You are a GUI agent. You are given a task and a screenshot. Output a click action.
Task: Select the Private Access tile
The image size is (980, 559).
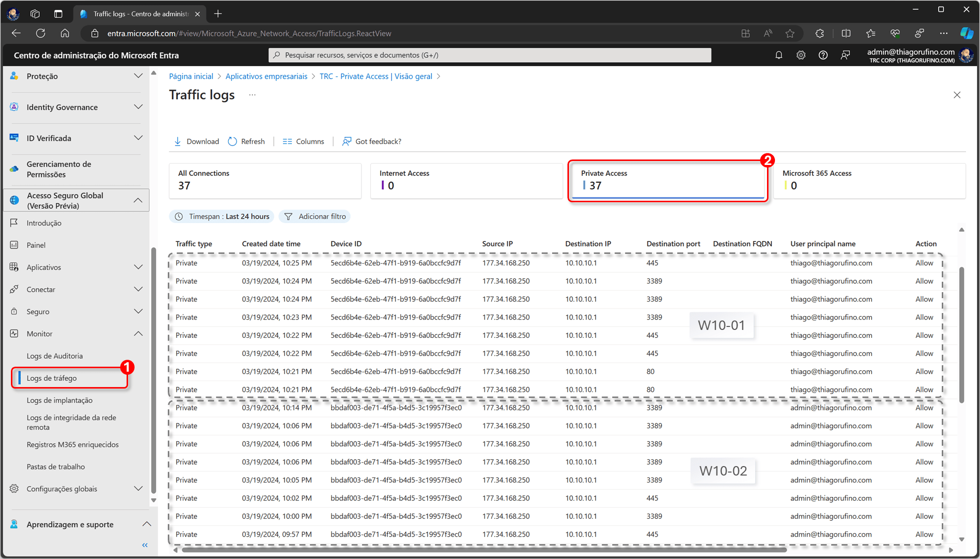pyautogui.click(x=668, y=181)
